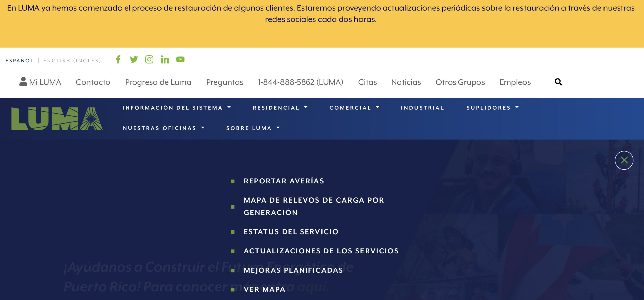Image resolution: width=644 pixels, height=300 pixels.
Task: Click the search magnifier icon
Action: [x=558, y=82]
